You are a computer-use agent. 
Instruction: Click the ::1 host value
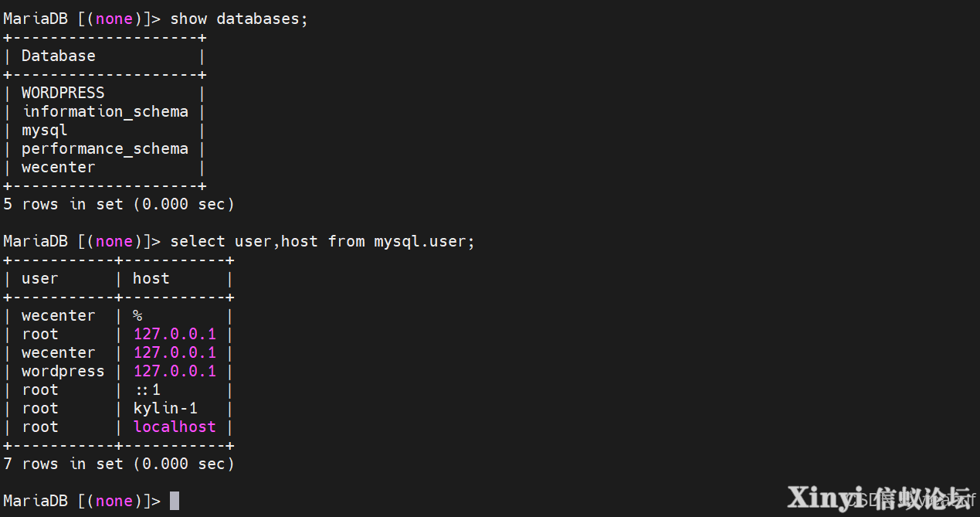(147, 389)
